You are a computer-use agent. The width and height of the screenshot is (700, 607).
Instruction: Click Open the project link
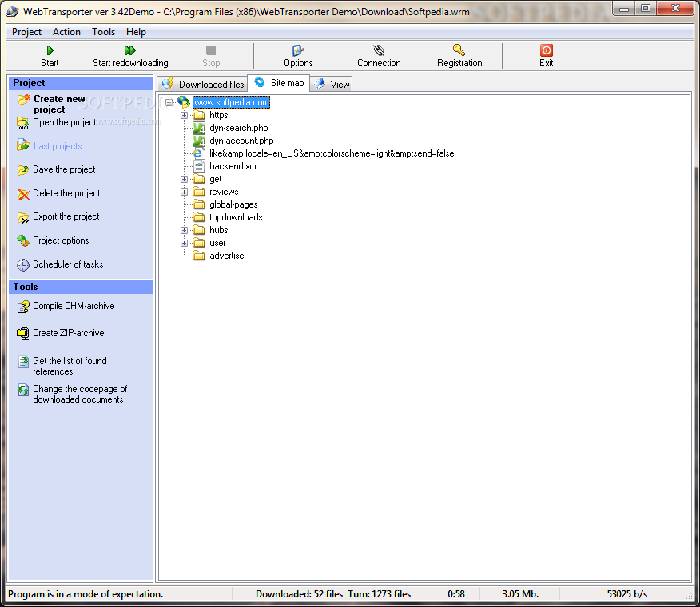[x=64, y=123]
